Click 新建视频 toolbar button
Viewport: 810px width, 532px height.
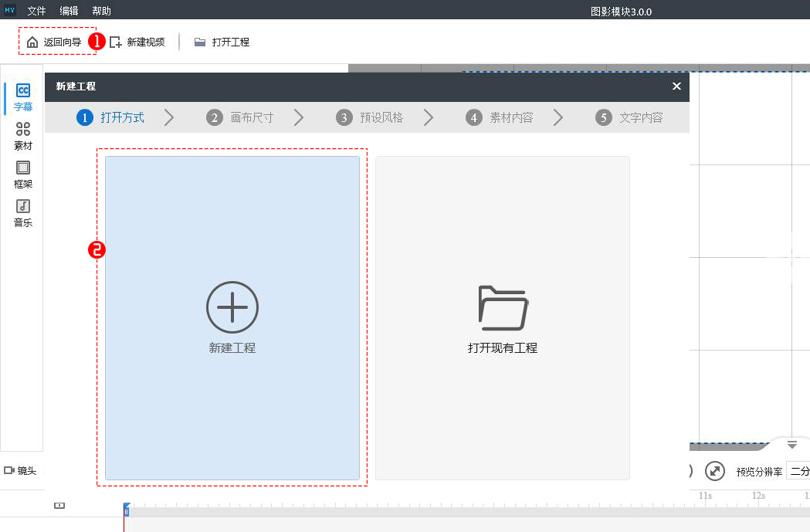coord(137,42)
